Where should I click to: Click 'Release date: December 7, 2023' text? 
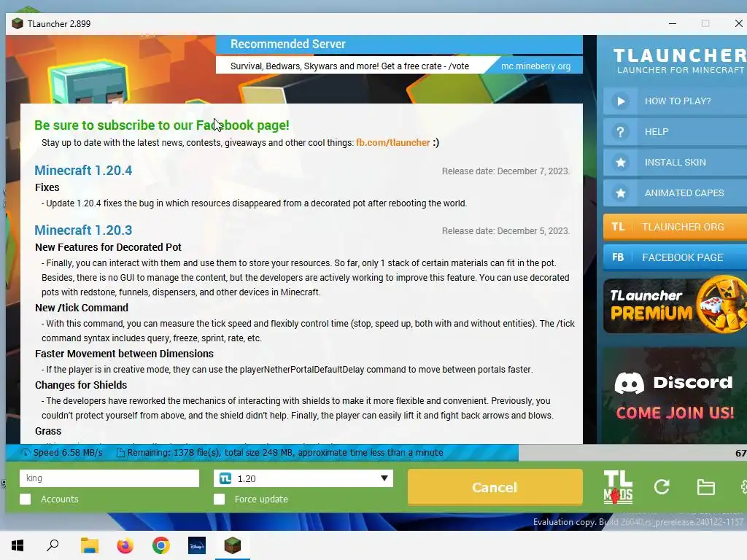click(506, 171)
